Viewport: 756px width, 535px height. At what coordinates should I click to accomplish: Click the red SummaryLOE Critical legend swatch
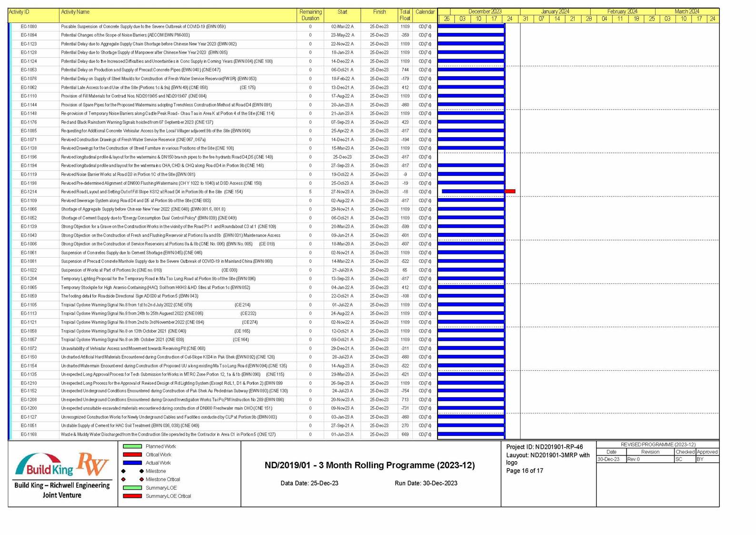[132, 496]
